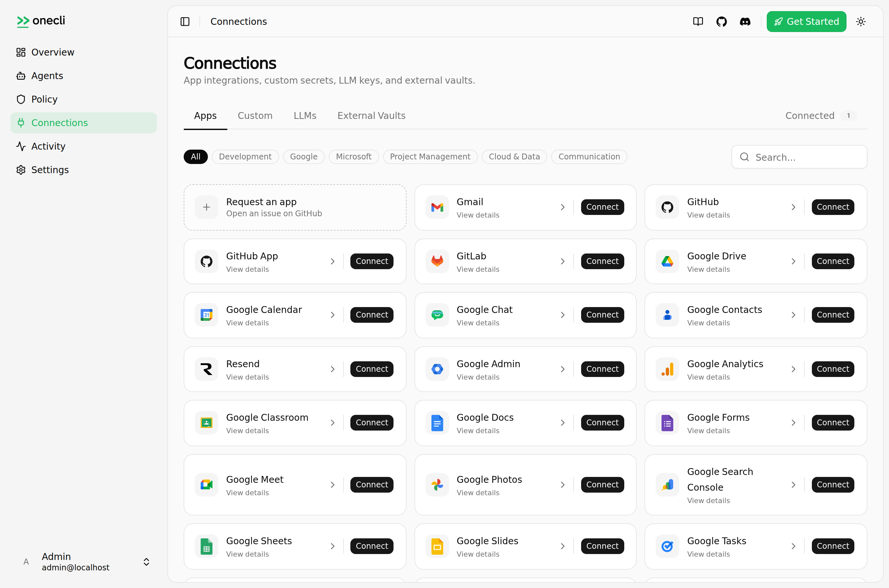Screen dimensions: 889x588
Task: Click the Google Tasks icon
Action: pos(667,546)
